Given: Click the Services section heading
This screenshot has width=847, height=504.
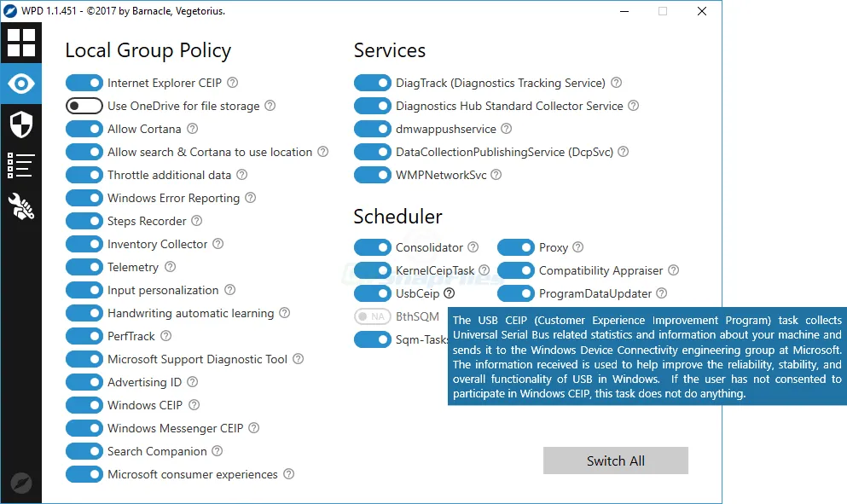Looking at the screenshot, I should click(x=390, y=50).
